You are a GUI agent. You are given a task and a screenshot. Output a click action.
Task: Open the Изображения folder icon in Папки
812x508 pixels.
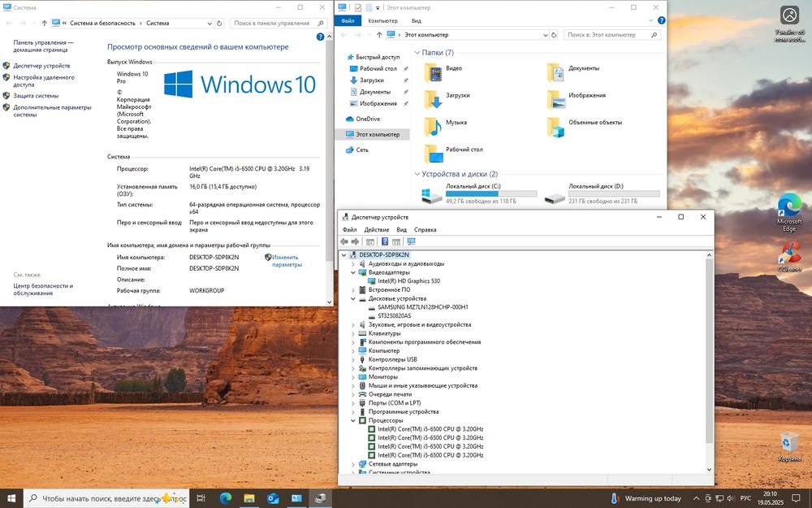(x=555, y=99)
